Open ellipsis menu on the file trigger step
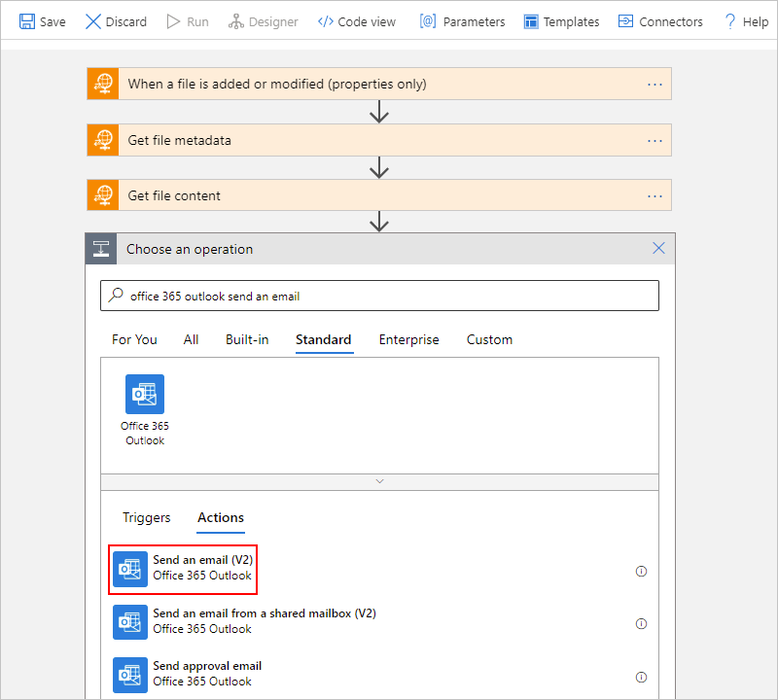This screenshot has height=700, width=778. 655,85
